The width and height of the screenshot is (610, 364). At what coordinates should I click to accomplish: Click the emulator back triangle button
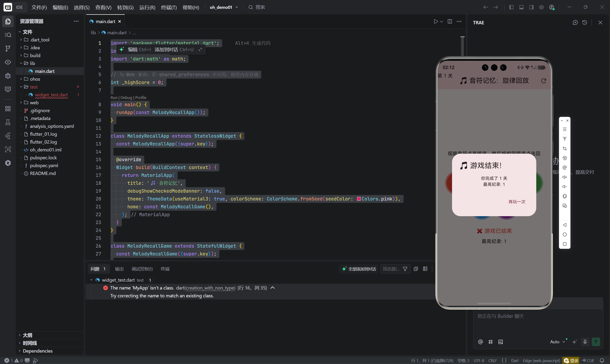(x=564, y=225)
